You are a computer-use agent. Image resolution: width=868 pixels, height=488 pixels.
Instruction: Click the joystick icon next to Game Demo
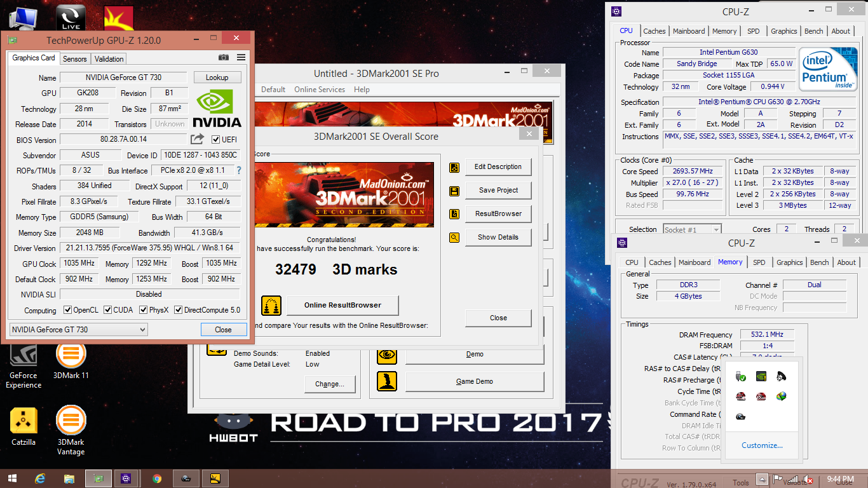click(x=387, y=381)
